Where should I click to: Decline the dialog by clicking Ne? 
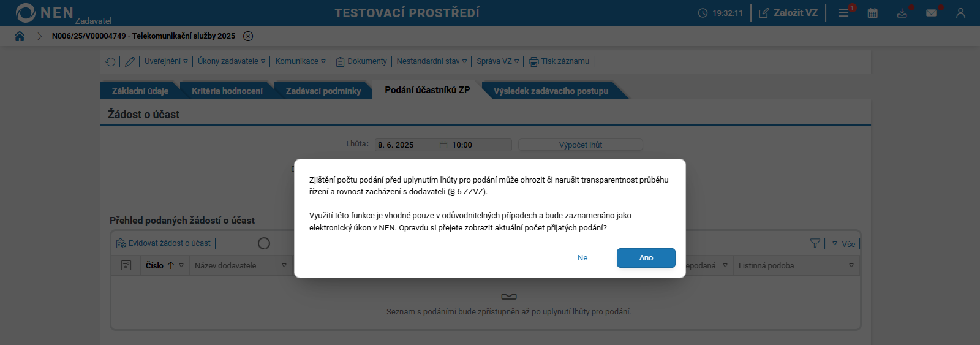coord(582,258)
